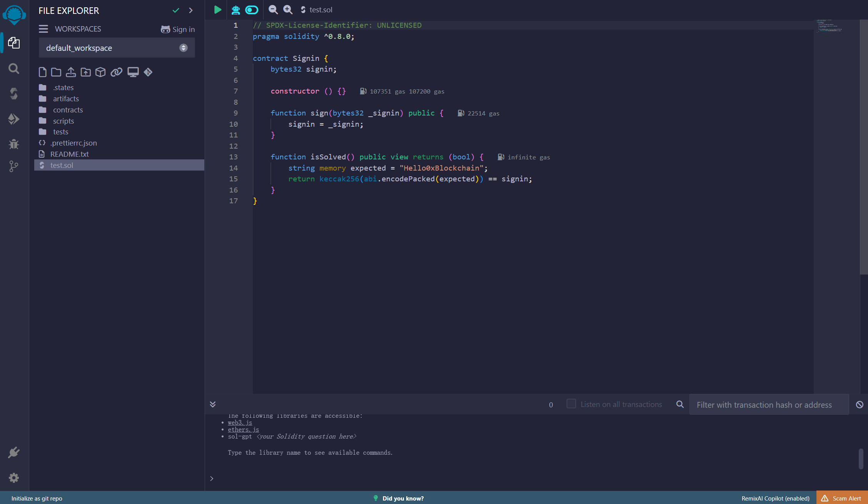Image resolution: width=868 pixels, height=504 pixels.
Task: Open the Settings gear icon
Action: pyautogui.click(x=14, y=478)
